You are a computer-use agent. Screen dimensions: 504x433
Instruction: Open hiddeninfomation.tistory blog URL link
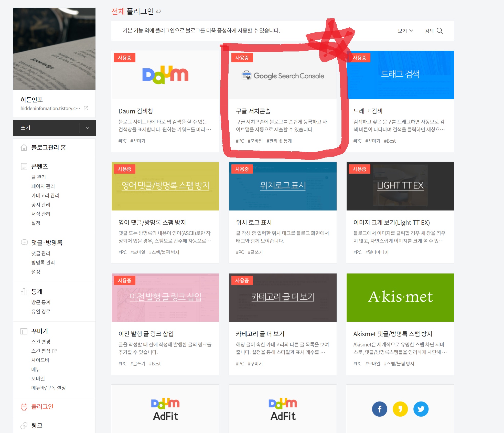[50, 108]
